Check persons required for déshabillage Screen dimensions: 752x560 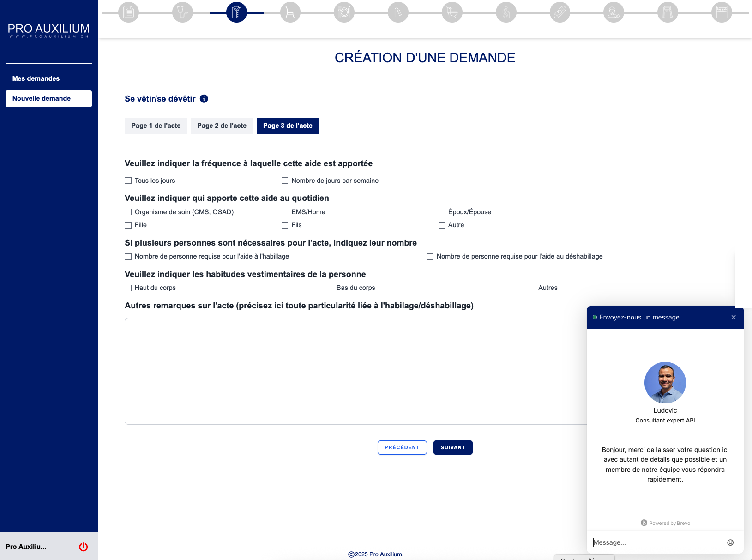pyautogui.click(x=430, y=256)
